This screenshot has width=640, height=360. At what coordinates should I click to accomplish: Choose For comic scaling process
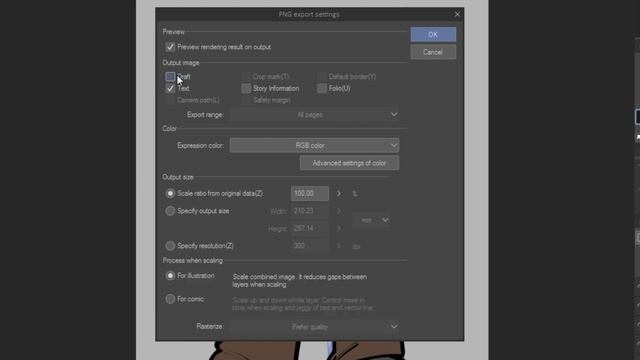[x=170, y=299]
